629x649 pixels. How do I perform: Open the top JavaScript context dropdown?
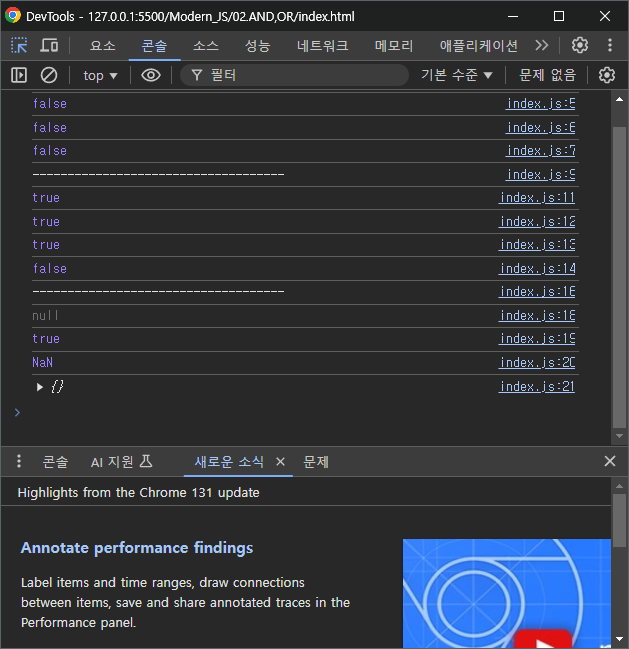100,76
